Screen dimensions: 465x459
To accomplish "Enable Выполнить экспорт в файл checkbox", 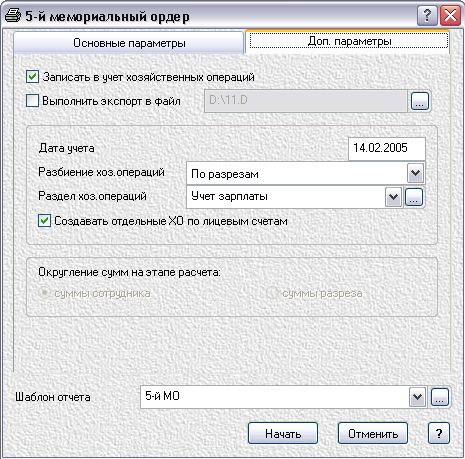I will (x=32, y=101).
